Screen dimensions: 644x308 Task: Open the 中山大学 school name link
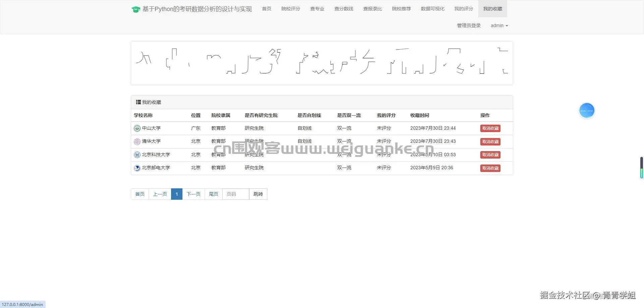(x=151, y=128)
